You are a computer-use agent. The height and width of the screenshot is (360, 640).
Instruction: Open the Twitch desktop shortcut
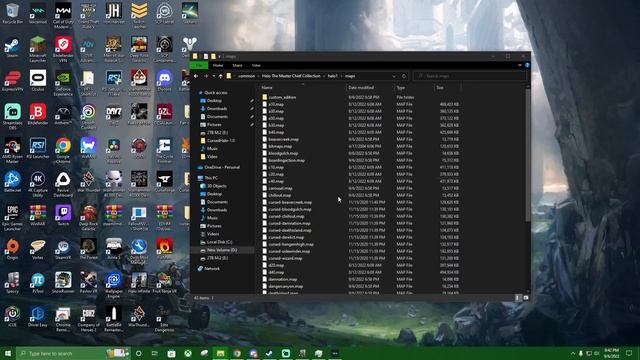(x=63, y=215)
